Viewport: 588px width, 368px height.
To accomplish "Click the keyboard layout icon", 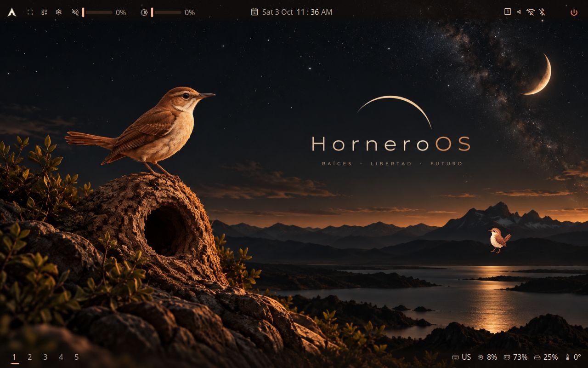I will 455,357.
